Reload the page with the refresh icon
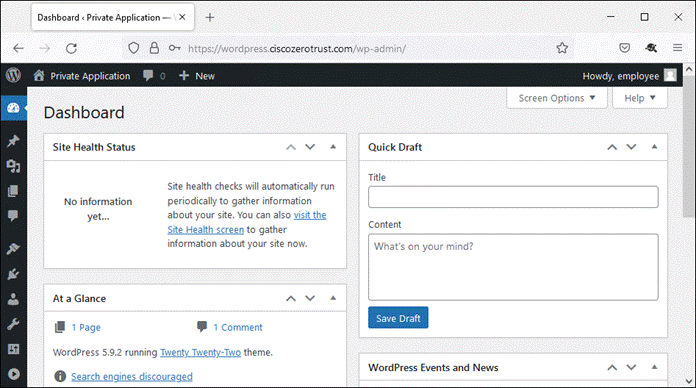696x388 pixels. tap(71, 48)
